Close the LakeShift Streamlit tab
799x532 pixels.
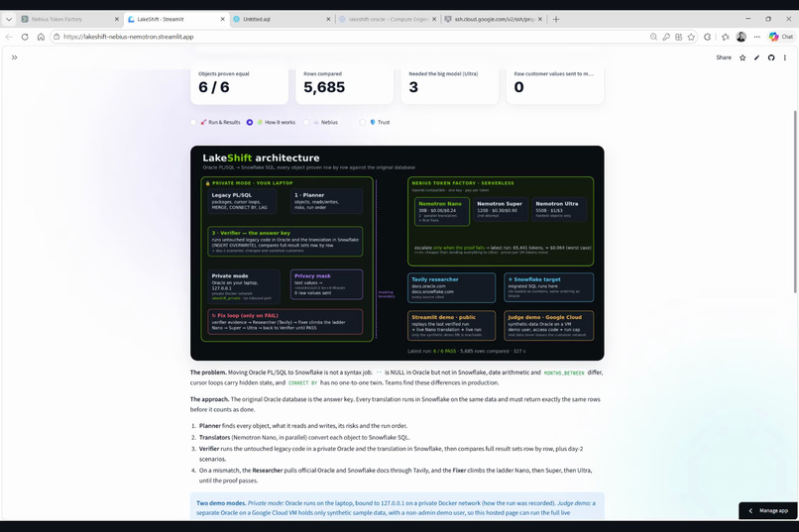222,20
